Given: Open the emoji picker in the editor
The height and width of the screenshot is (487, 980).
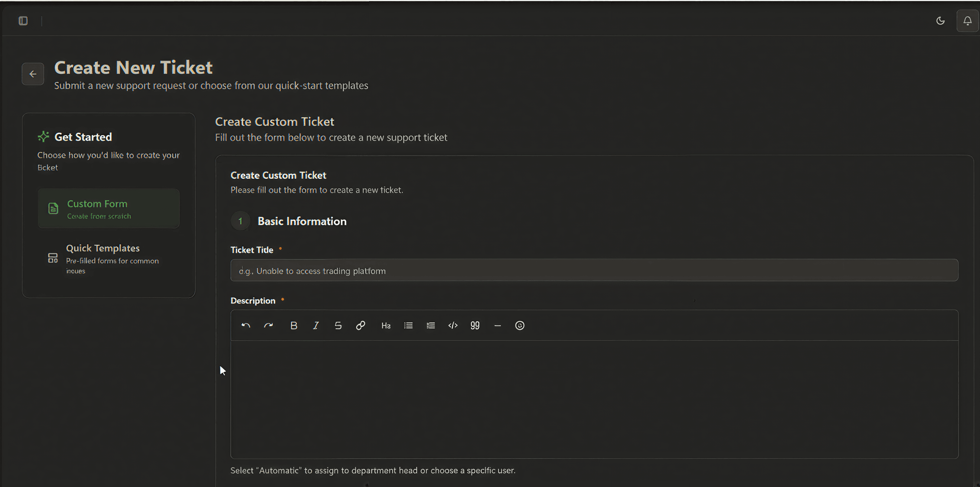Looking at the screenshot, I should point(520,325).
